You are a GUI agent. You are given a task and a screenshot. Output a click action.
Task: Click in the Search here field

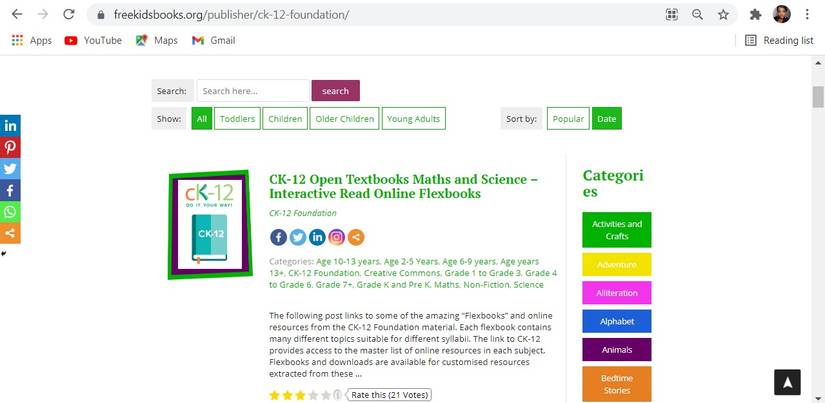click(x=253, y=90)
